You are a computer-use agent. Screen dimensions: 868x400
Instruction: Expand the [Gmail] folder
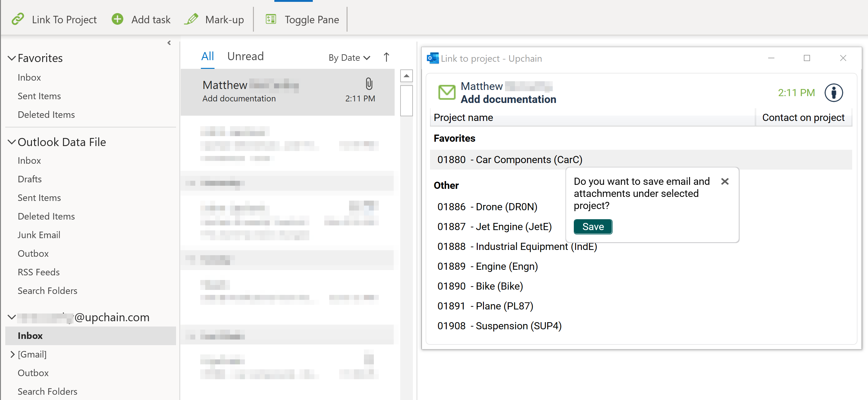pyautogui.click(x=12, y=354)
